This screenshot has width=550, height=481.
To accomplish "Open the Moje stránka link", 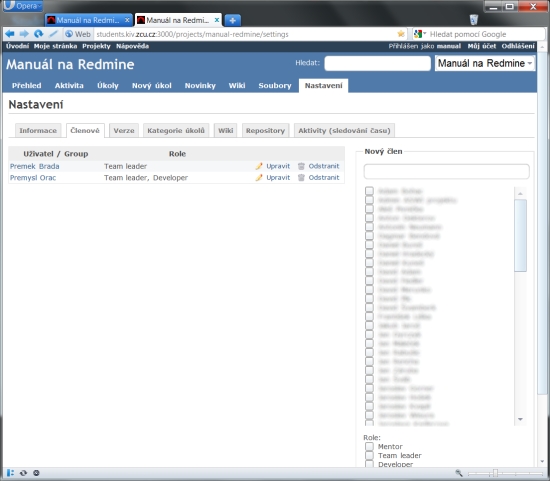I will point(55,46).
